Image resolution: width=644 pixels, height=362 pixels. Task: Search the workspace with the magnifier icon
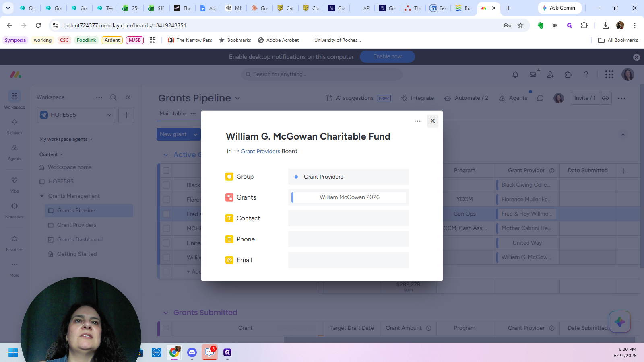coord(114,97)
